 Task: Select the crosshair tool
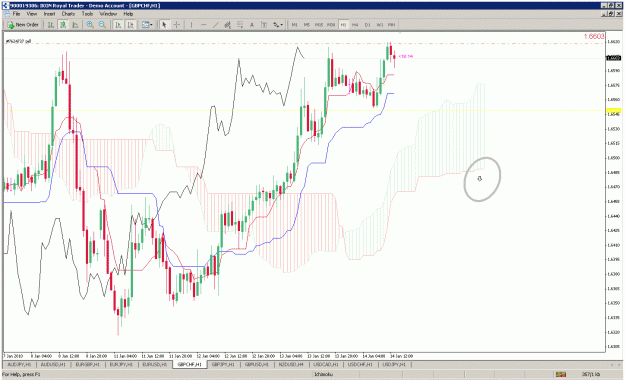pos(177,25)
